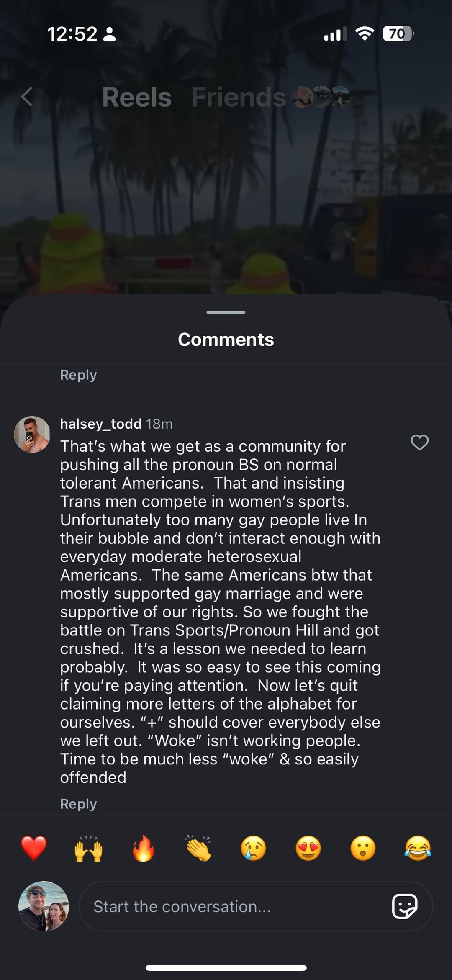The image size is (452, 980).
Task: Tap the back arrow chevron
Action: click(x=27, y=97)
